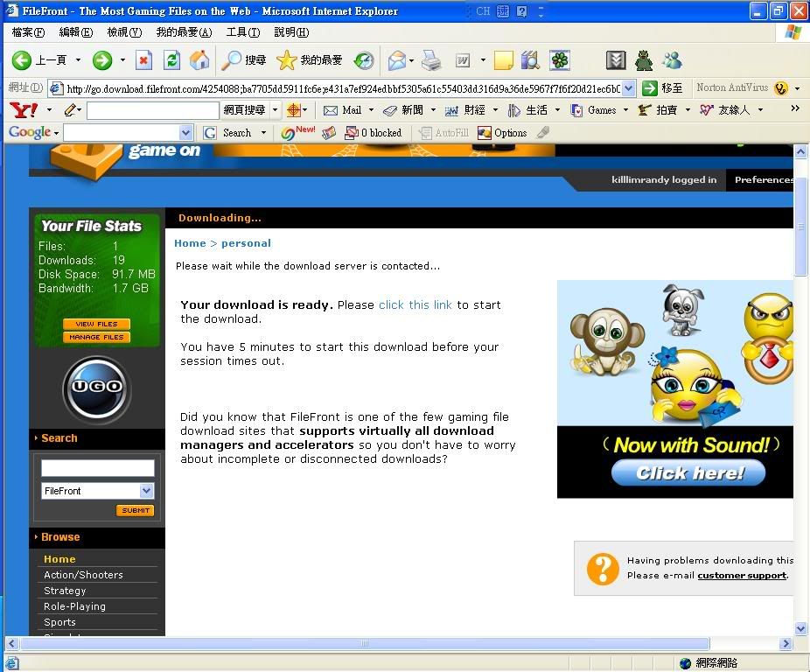
Task: Click the Edit with Word icon
Action: click(463, 60)
